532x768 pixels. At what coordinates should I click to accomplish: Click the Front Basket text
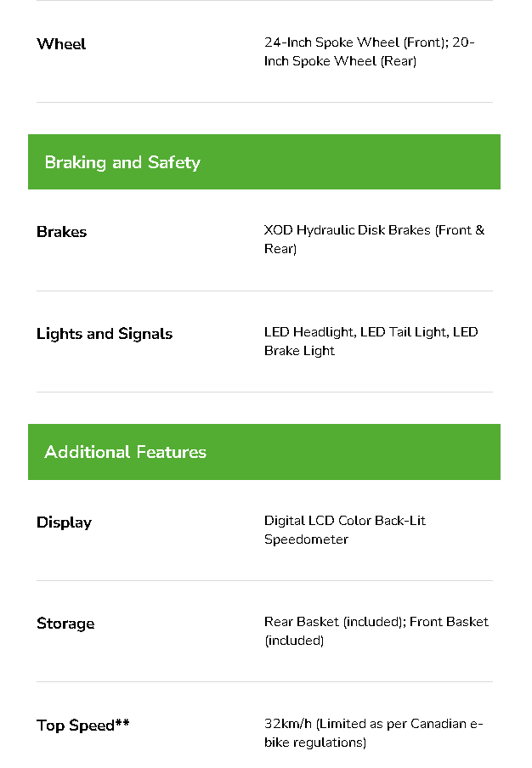[449, 622]
